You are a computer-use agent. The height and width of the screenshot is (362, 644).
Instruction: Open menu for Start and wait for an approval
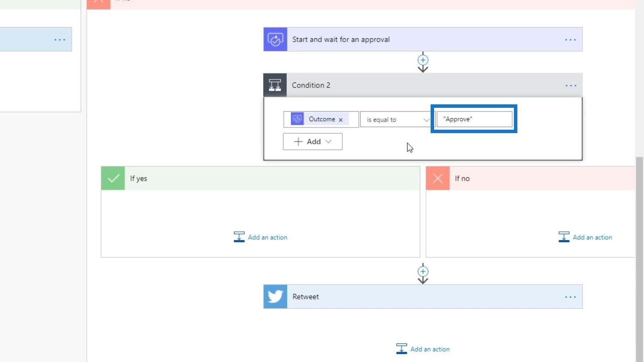570,40
